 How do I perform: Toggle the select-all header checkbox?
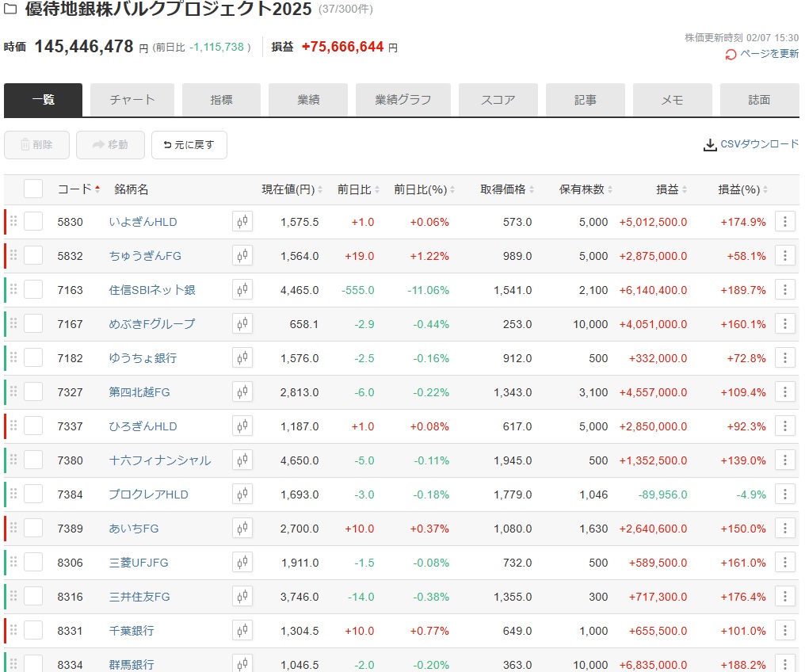[33, 189]
